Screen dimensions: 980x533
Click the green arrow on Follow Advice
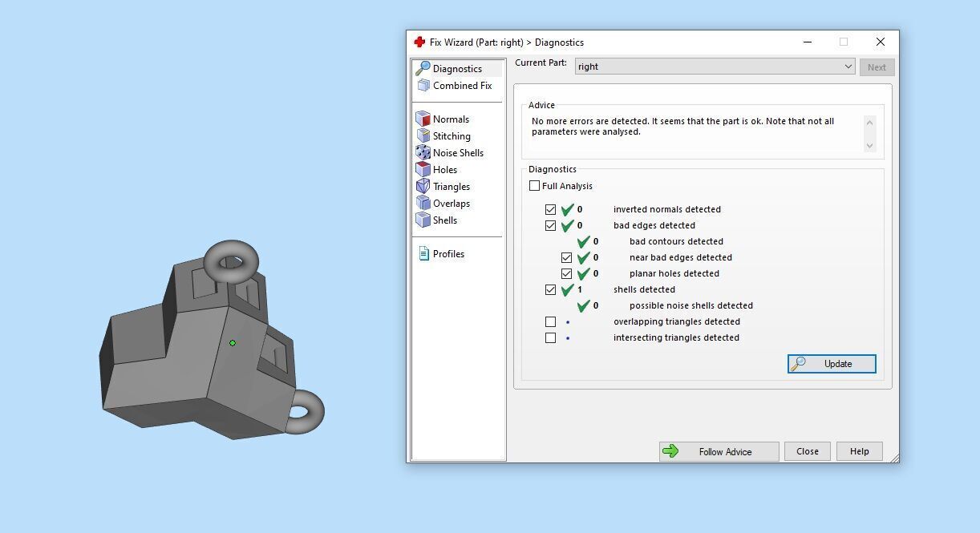tap(670, 452)
